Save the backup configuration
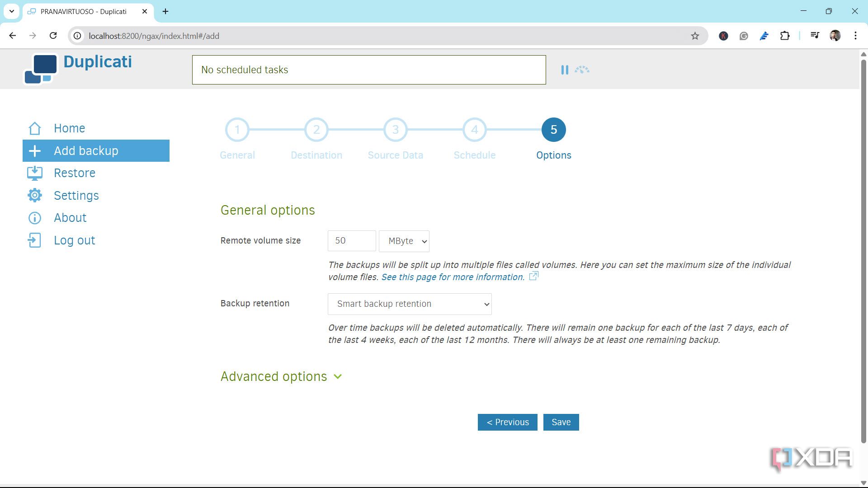The width and height of the screenshot is (868, 488). (561, 422)
